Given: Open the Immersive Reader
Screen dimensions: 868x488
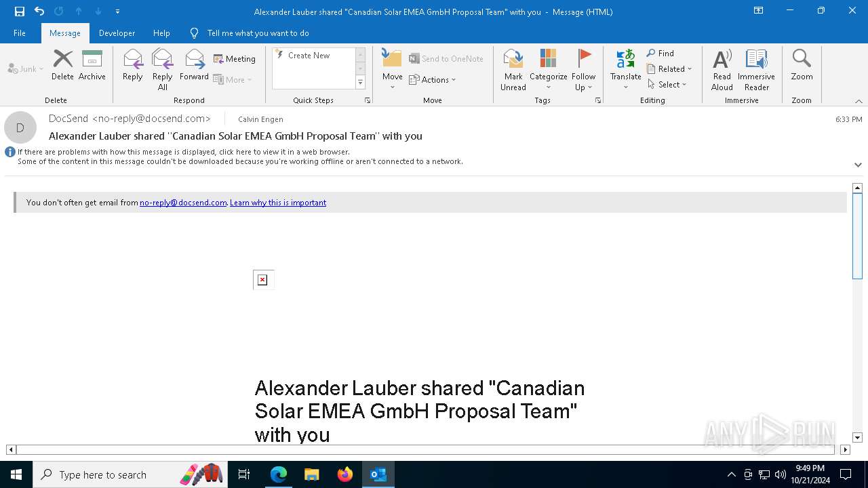Looking at the screenshot, I should (x=757, y=69).
